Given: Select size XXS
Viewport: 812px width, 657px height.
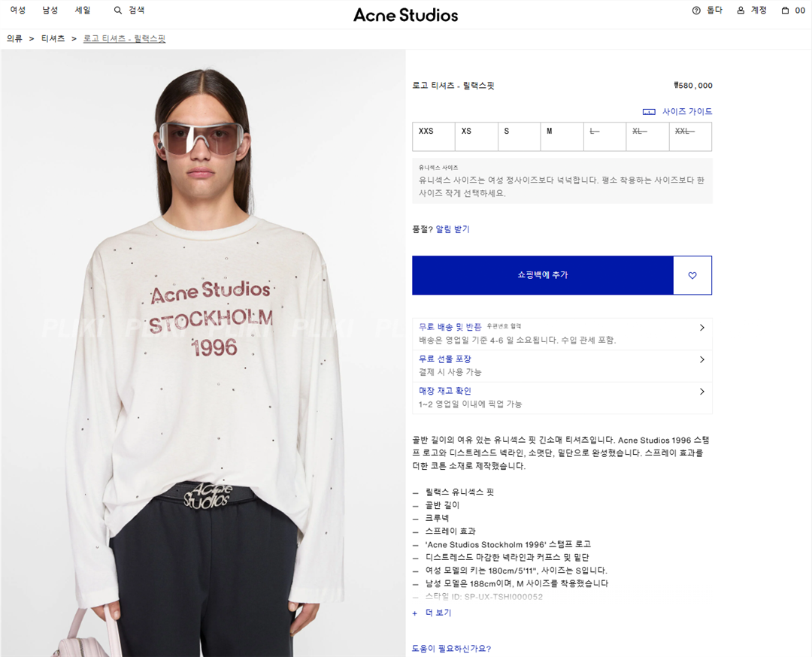Looking at the screenshot, I should point(434,137).
